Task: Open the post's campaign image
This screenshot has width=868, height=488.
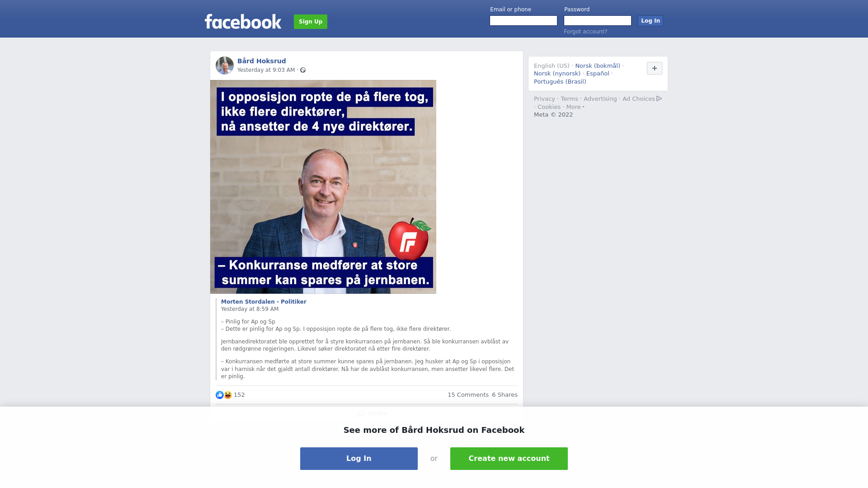Action: (x=323, y=187)
